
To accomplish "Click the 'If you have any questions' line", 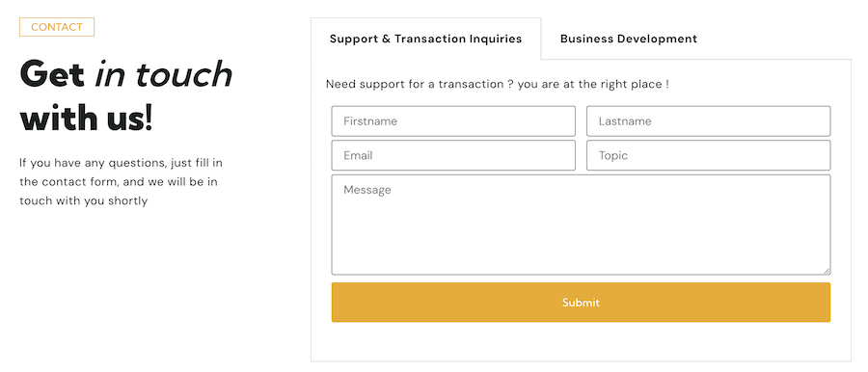I will [122, 163].
